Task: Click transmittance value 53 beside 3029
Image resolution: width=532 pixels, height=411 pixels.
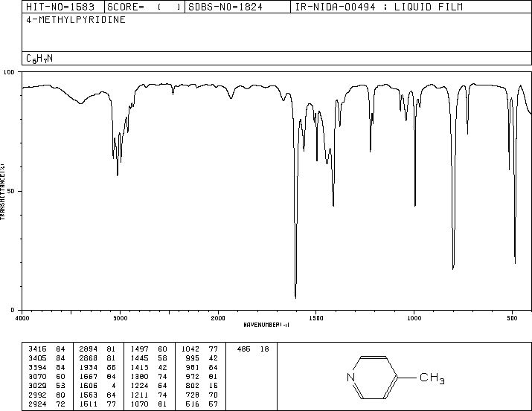Action: click(x=60, y=386)
